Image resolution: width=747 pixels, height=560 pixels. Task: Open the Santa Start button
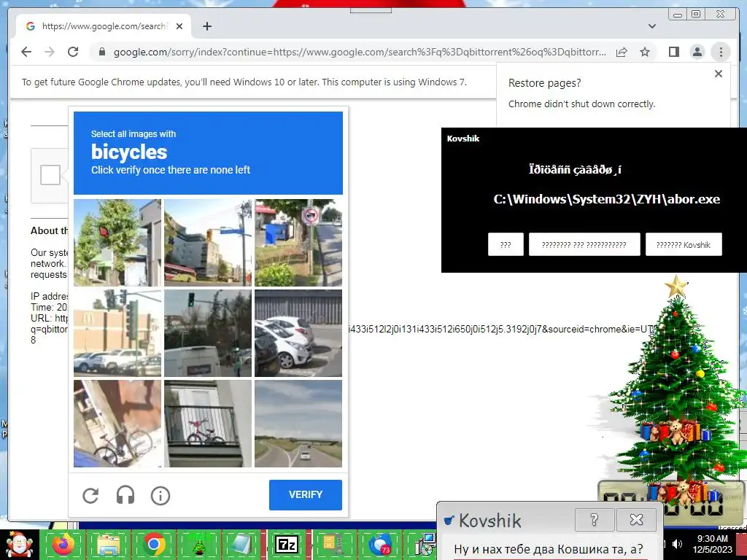(19, 545)
